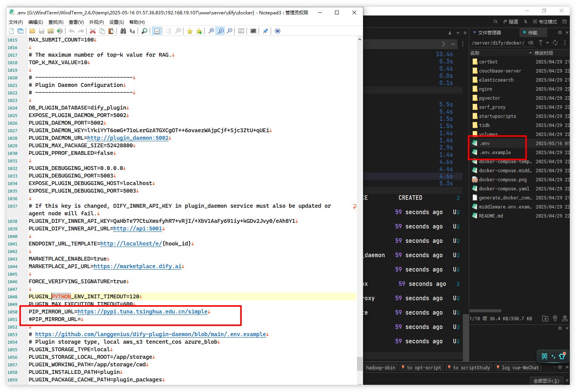Open Find with the binoculars icon
Screen dimensions: 577x392
tap(123, 31)
